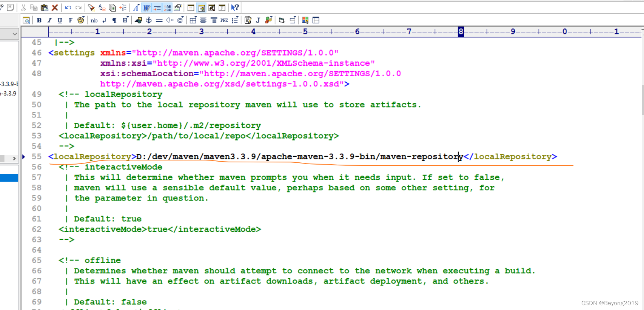Click the context Help arrow-question icon
The width and height of the screenshot is (644, 310).
[x=235, y=8]
